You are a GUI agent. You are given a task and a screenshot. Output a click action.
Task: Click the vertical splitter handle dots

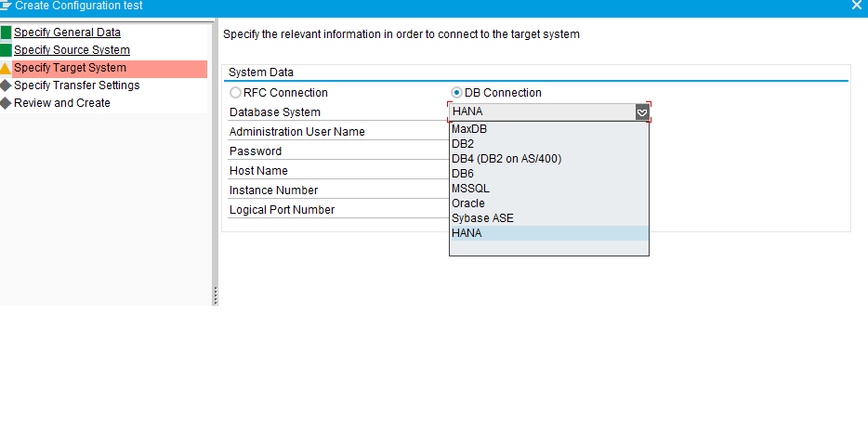pos(216,295)
